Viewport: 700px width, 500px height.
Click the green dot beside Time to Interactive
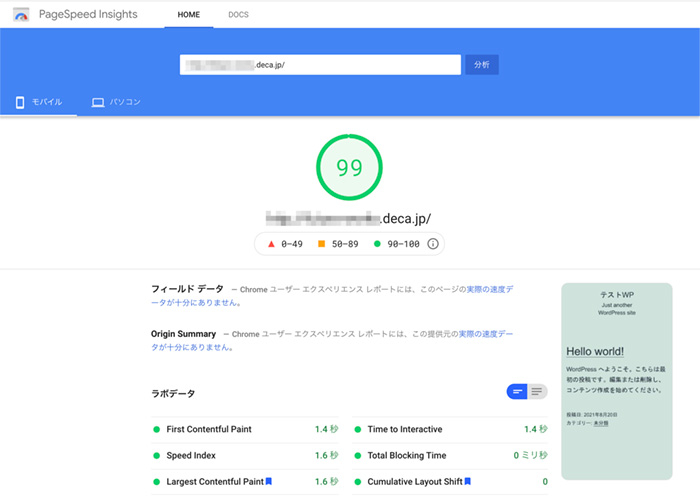(x=358, y=429)
